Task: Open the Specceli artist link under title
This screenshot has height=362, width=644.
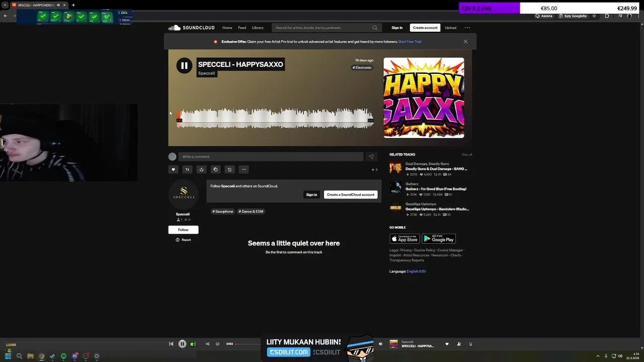Action: 206,73
